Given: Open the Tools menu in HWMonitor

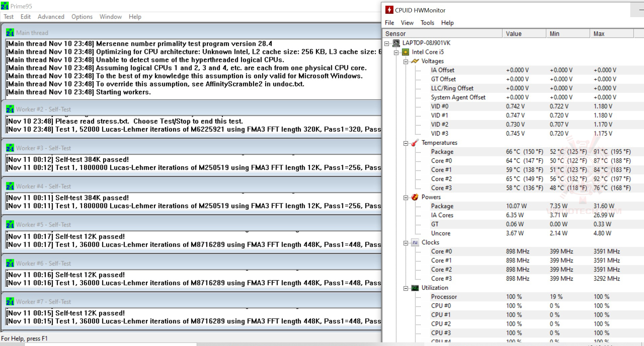Looking at the screenshot, I should tap(427, 23).
